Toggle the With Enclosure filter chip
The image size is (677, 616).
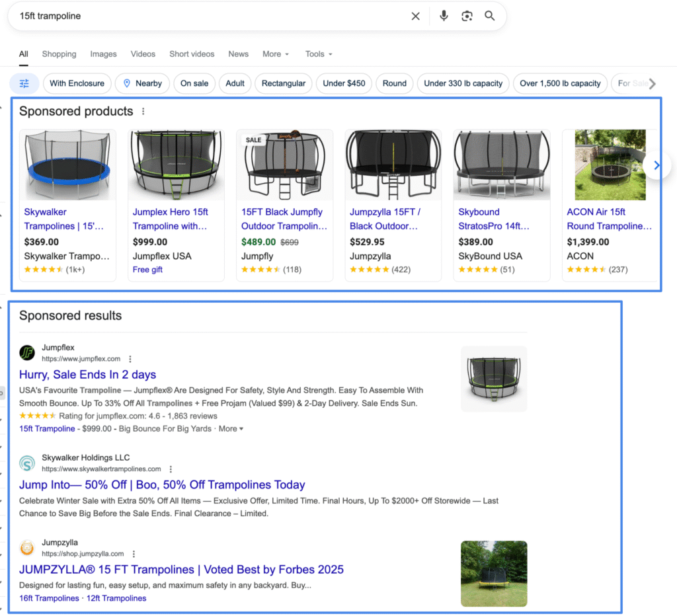point(77,83)
